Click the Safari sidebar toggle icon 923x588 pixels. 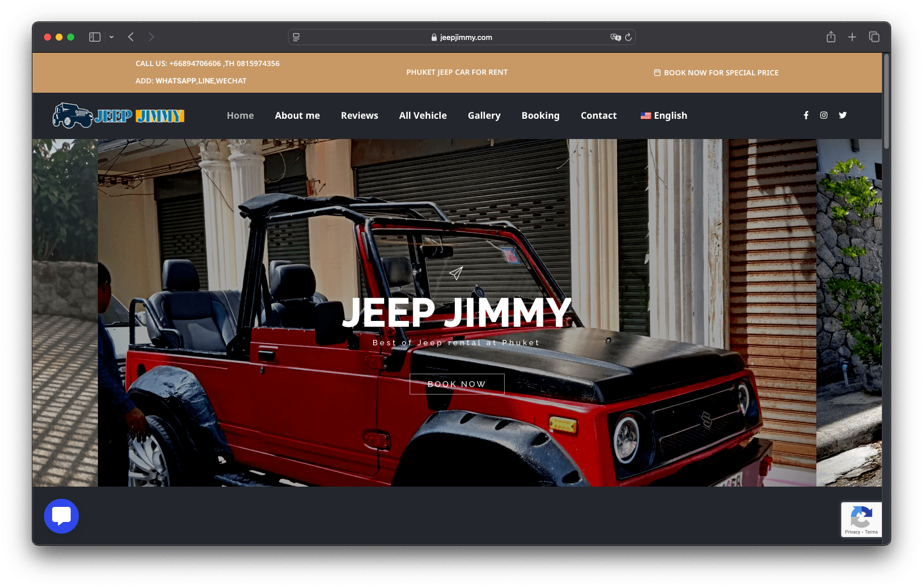pos(95,37)
